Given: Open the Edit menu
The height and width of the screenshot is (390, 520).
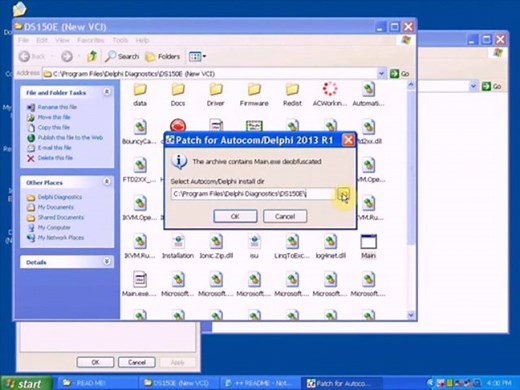Looking at the screenshot, I should 42,40.
